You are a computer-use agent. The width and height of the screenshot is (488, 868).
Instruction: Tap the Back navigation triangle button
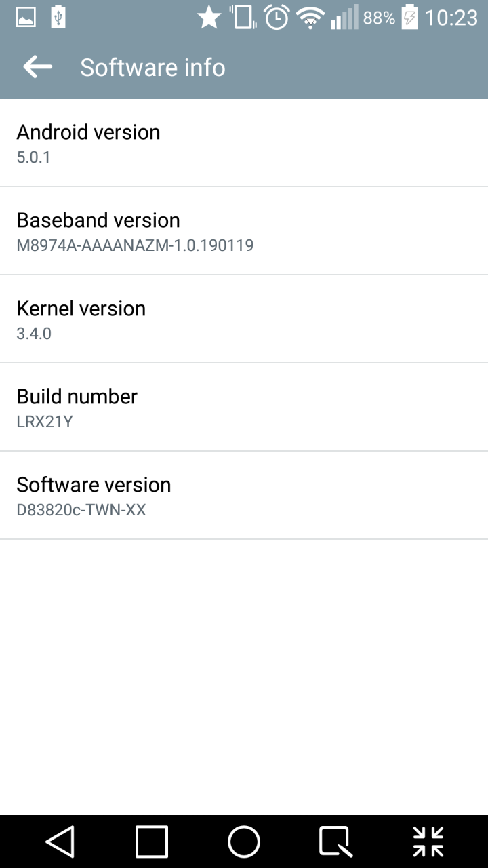[x=60, y=842]
